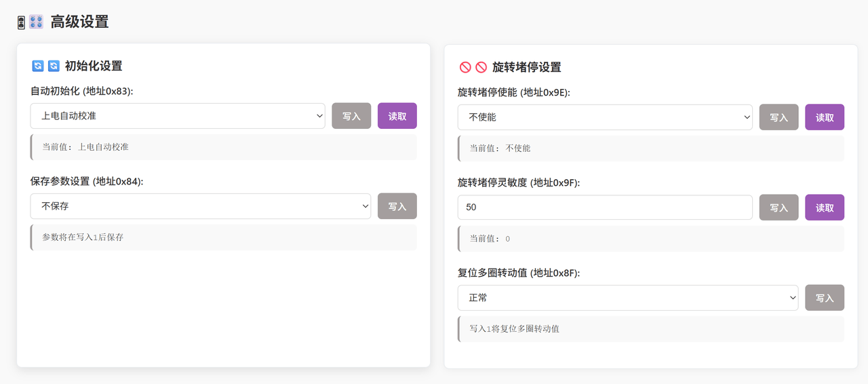Click the first prohibited icon before 旋转堵停设置

coord(465,67)
